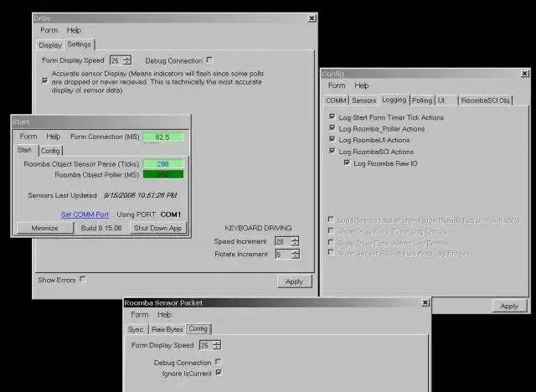
Task: Click Roomba Object Poller value 200
Action: click(163, 174)
